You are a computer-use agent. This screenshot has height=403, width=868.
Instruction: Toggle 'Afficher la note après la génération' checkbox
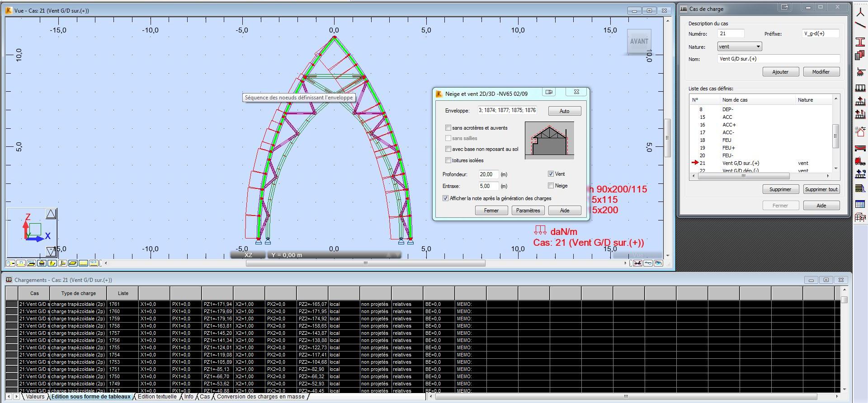pos(445,198)
